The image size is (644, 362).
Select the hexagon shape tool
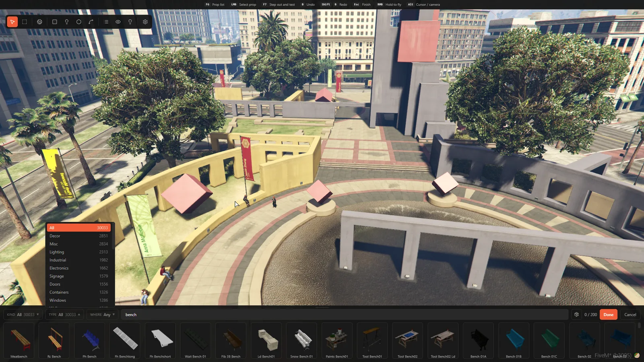click(x=79, y=22)
